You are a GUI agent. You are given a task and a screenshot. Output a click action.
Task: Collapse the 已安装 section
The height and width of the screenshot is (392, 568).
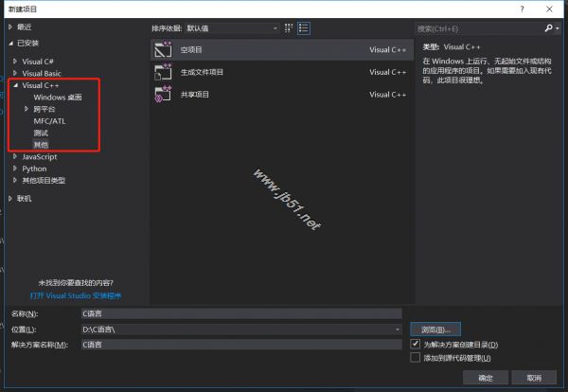[10, 44]
